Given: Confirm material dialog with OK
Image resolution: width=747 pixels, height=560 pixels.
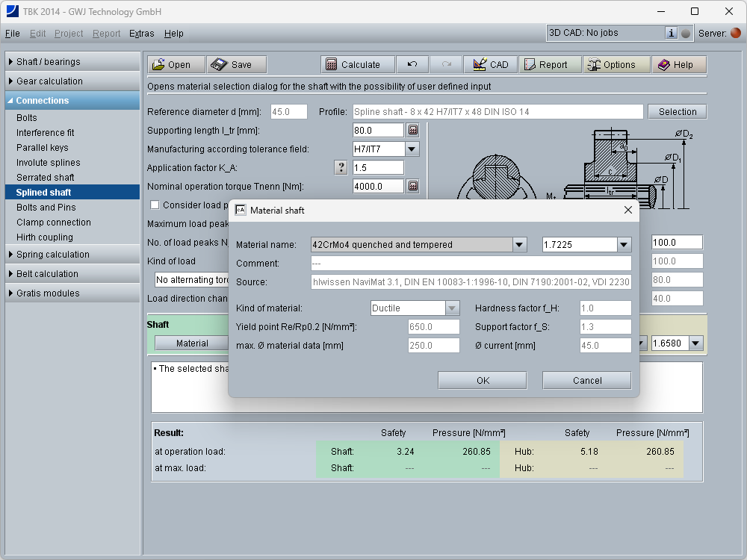Looking at the screenshot, I should tap(483, 381).
